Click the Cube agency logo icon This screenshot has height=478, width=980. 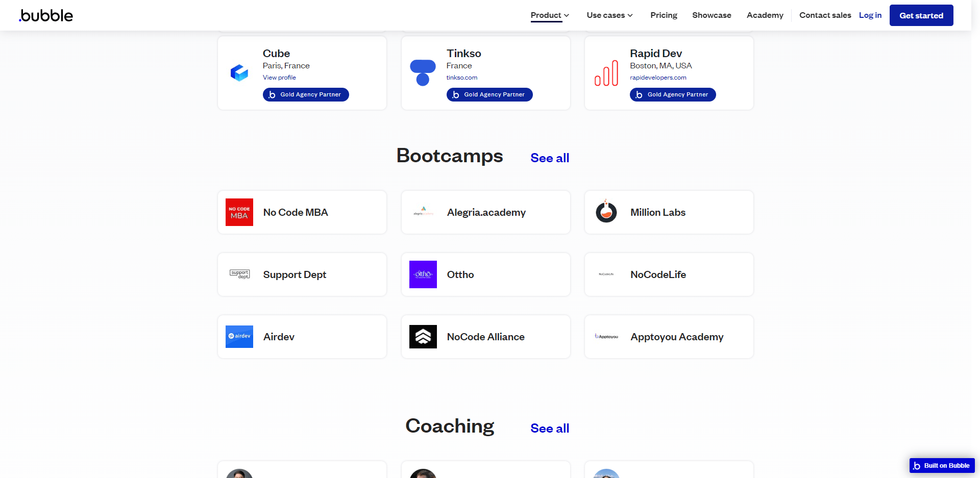pyautogui.click(x=239, y=73)
